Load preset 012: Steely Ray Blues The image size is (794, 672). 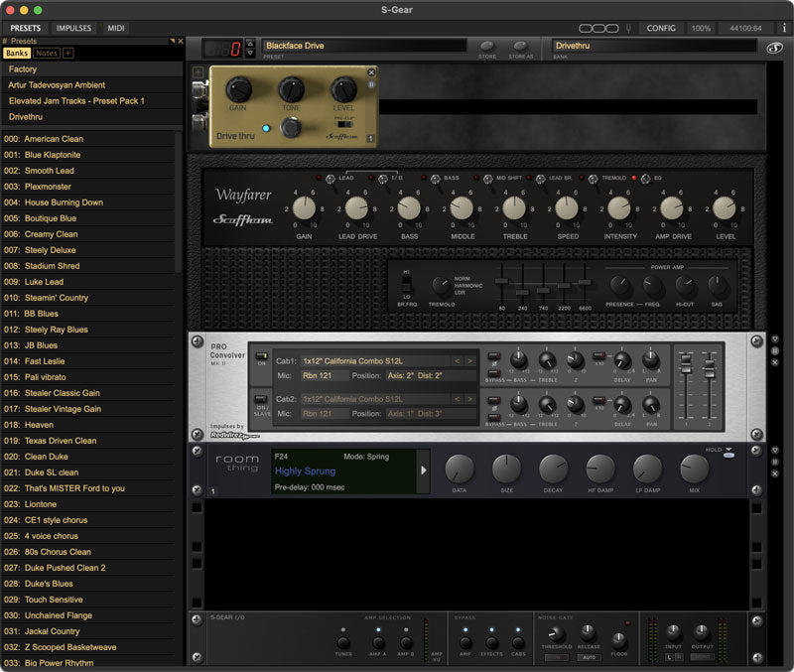[88, 330]
